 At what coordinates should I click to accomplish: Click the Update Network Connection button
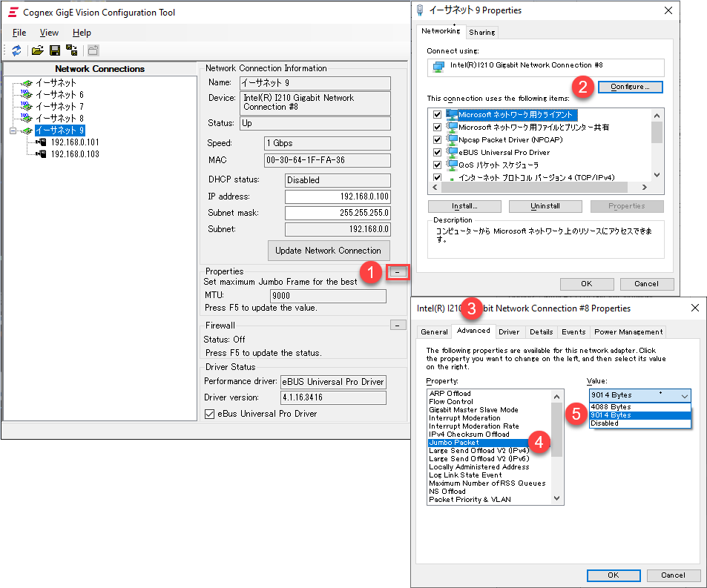(x=328, y=250)
